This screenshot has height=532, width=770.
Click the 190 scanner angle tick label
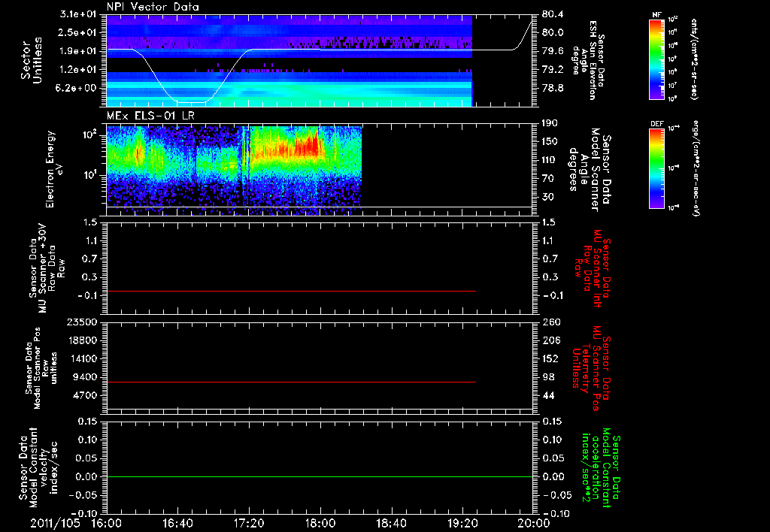(x=550, y=123)
